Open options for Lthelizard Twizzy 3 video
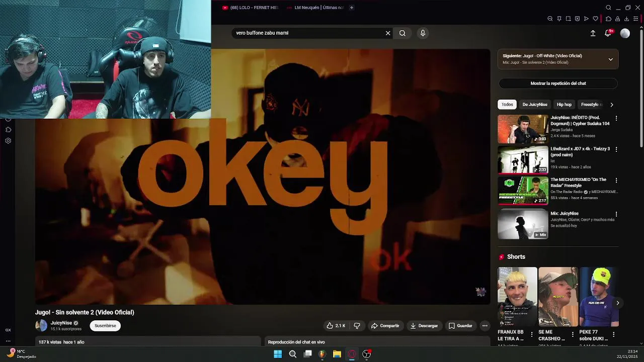 pos(616,149)
